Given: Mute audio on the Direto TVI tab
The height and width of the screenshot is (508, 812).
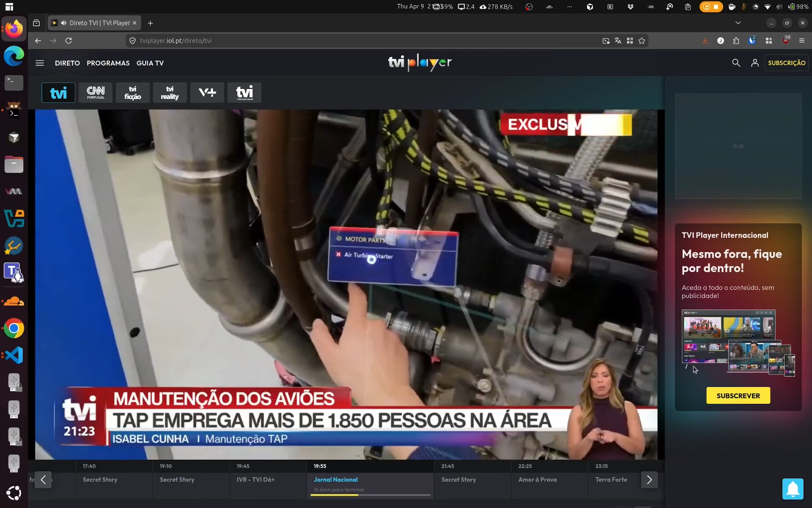Looking at the screenshot, I should click(63, 23).
